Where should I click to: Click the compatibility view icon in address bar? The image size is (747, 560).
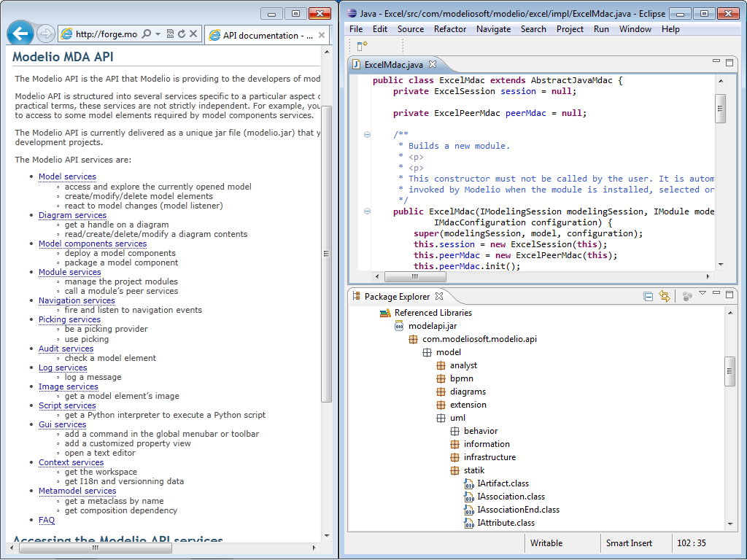[x=170, y=34]
